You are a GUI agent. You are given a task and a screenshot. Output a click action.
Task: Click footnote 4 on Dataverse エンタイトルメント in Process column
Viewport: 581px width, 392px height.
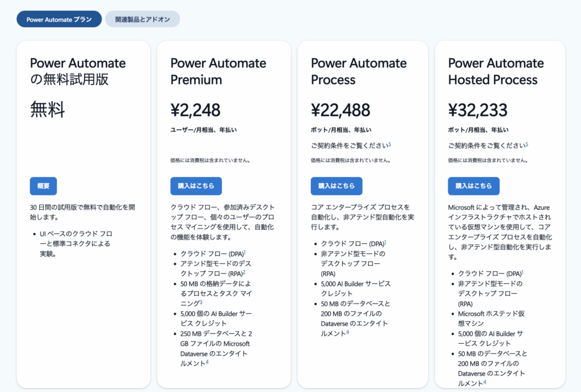(348, 331)
